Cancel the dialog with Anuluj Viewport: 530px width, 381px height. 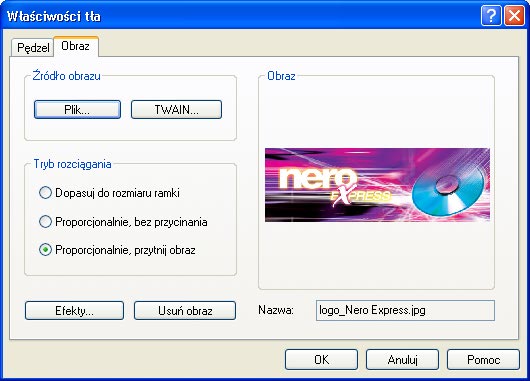tap(402, 359)
